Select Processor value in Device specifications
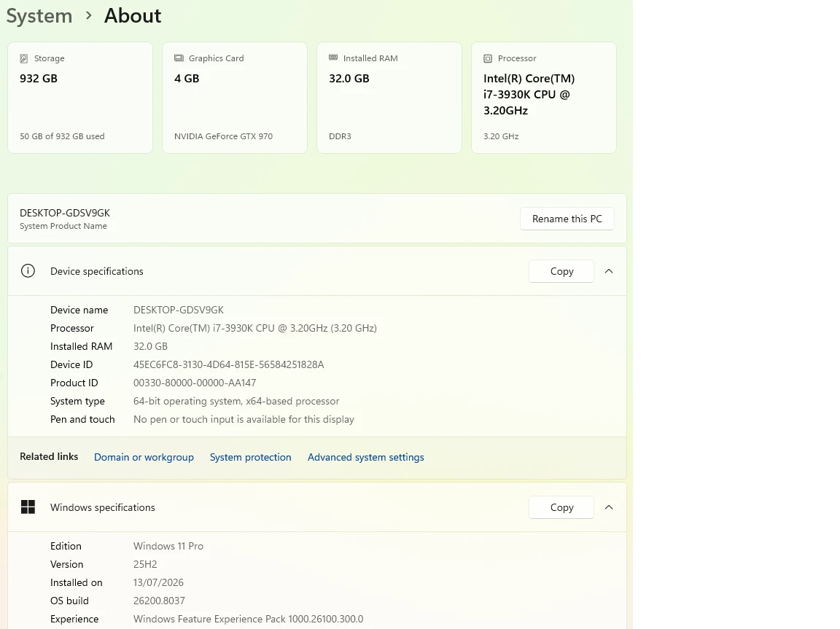840x629 pixels. 255,328
